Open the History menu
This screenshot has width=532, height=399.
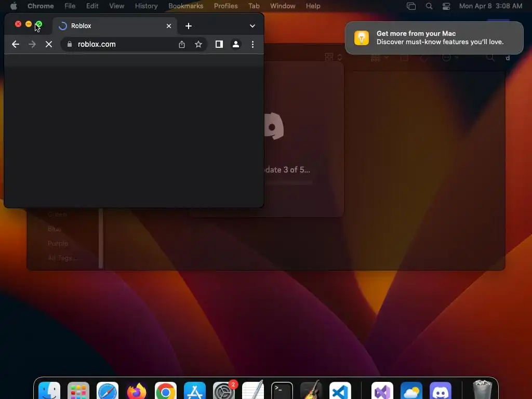pos(146,6)
